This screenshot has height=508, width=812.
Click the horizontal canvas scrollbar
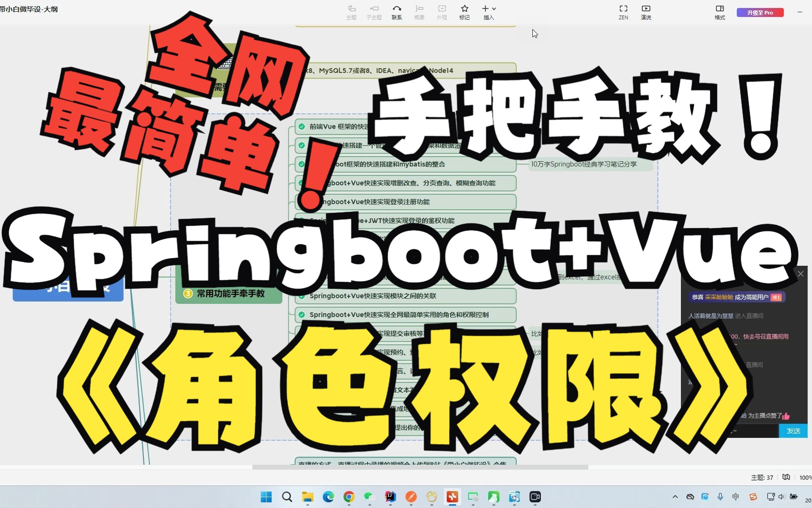tap(420, 467)
